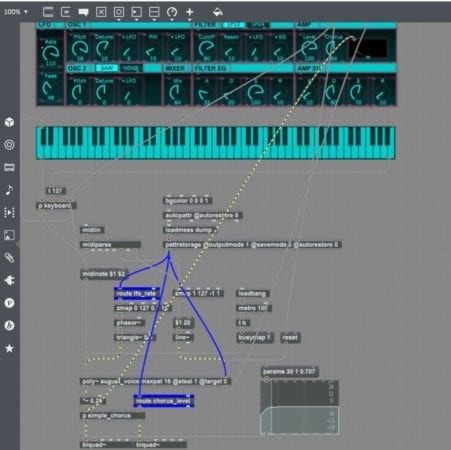Add a slider object from toolbar
Screen dimensions: 451x450
point(154,12)
